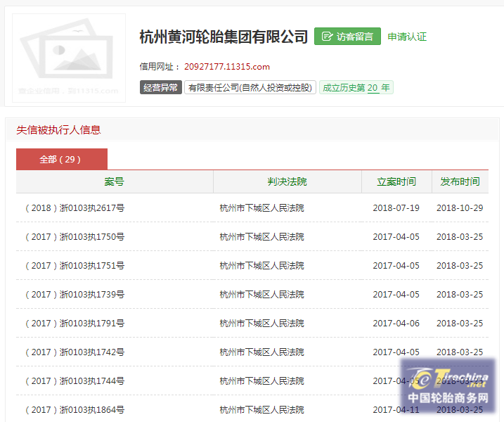The width and height of the screenshot is (504, 422).
Task: Click the 案号 column header
Action: [115, 181]
